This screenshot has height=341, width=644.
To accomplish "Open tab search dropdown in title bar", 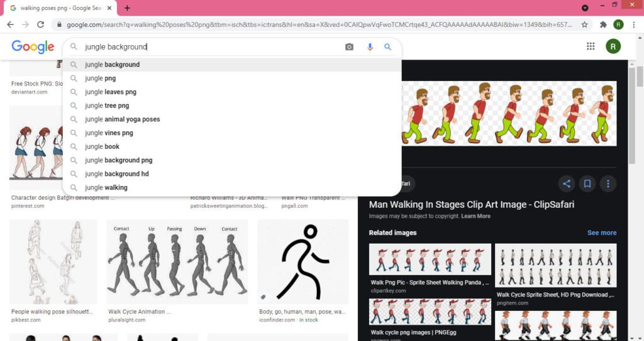I will [585, 8].
